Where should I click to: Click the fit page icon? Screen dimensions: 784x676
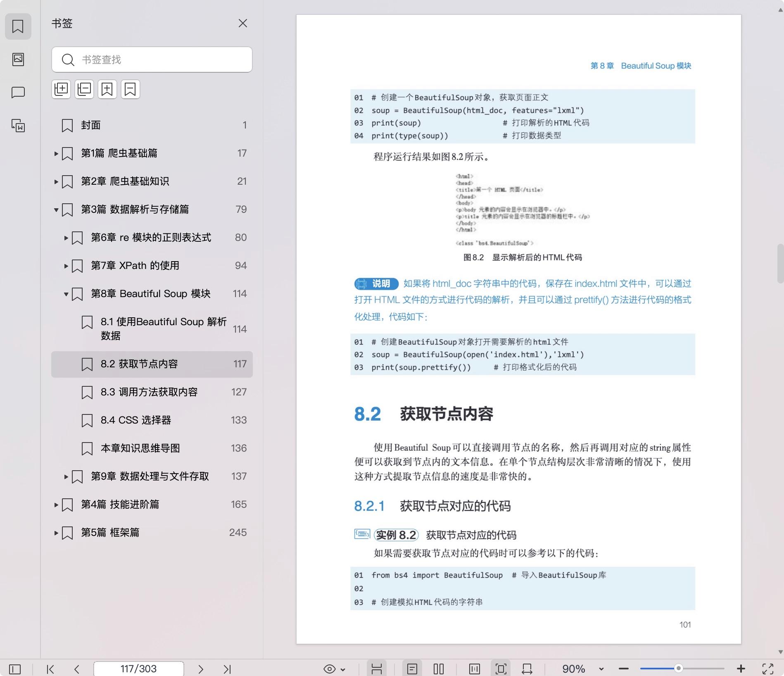(x=501, y=669)
